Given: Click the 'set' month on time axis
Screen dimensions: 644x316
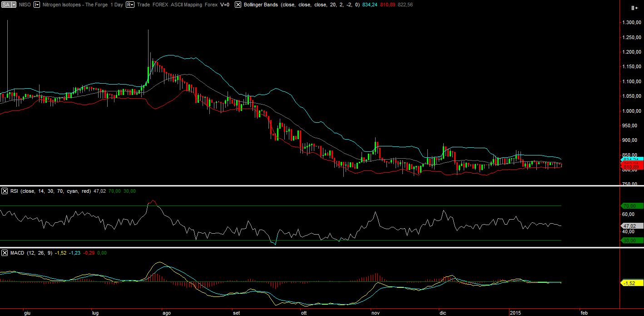Looking at the screenshot, I should coord(236,313).
